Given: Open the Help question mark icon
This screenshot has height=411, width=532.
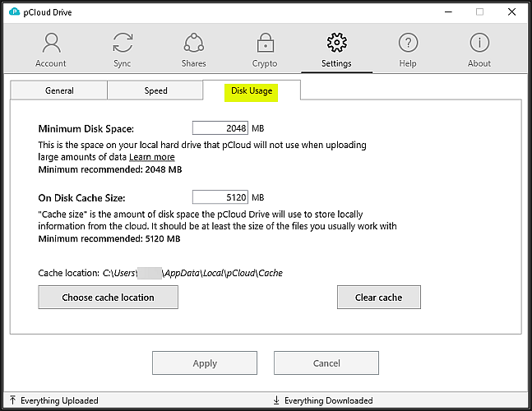Looking at the screenshot, I should point(408,43).
